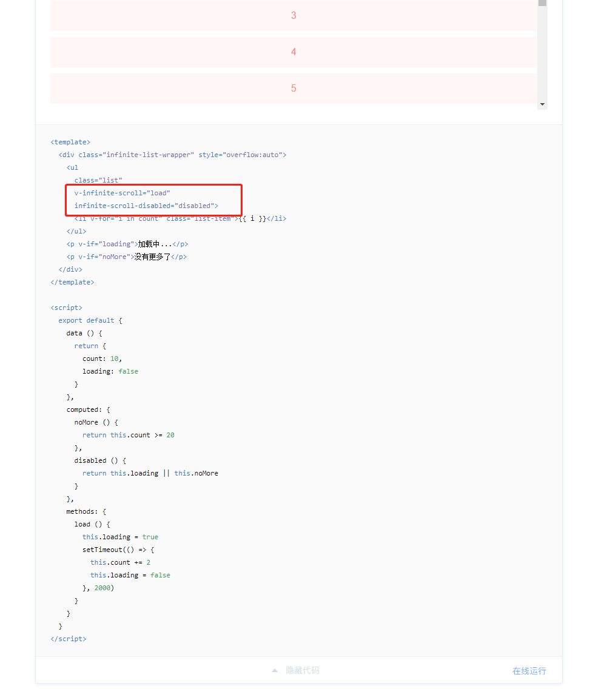Screen dimensions: 607x700
Task: Click the closing </script> tag line
Action: pos(69,639)
